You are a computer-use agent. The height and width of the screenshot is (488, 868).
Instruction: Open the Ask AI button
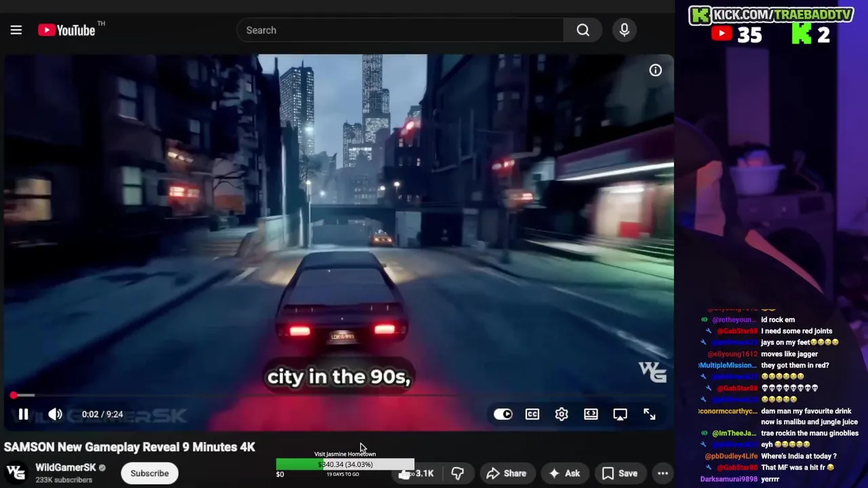coord(564,473)
